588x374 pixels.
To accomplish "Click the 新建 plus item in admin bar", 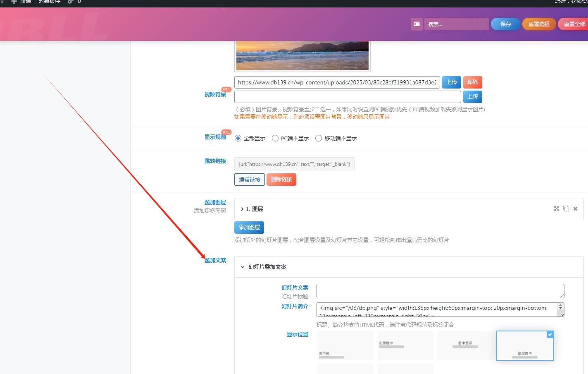I will pos(21,2).
